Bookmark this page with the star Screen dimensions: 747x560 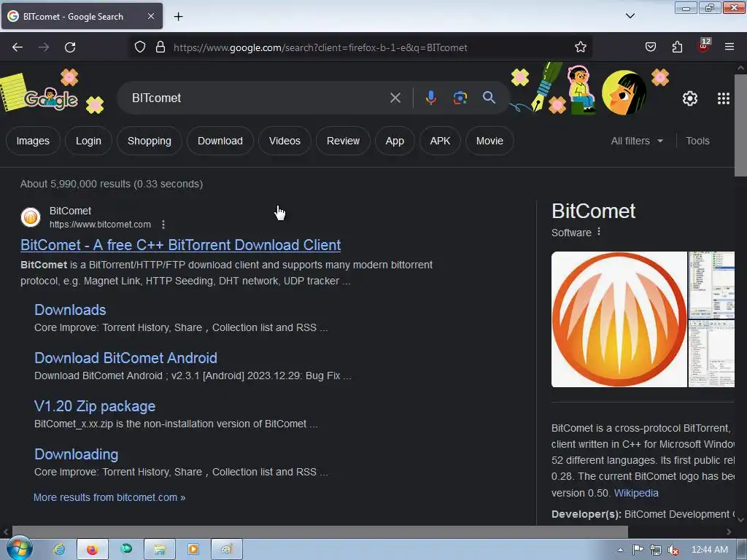click(580, 47)
